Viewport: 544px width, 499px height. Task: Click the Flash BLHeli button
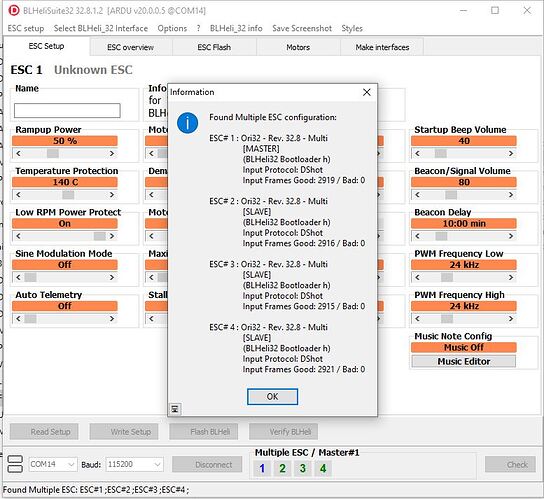(x=204, y=432)
